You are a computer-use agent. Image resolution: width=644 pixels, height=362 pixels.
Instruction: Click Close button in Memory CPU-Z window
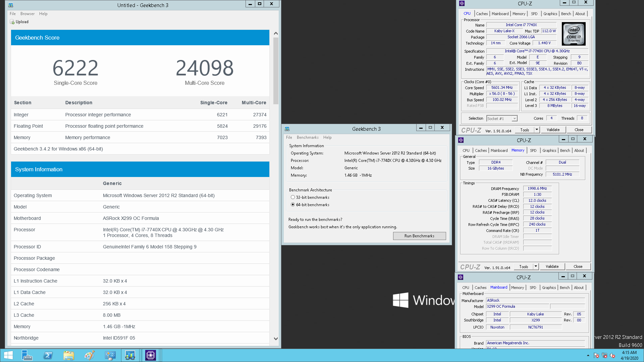pos(578,266)
